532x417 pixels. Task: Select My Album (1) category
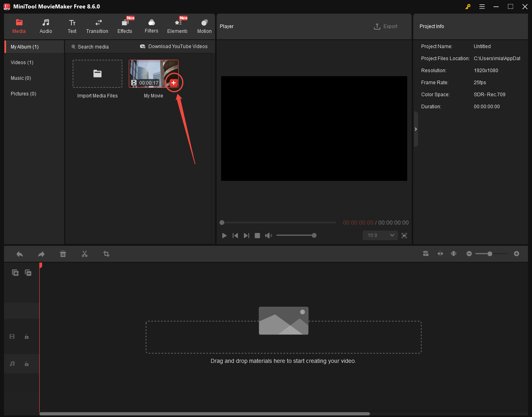pyautogui.click(x=35, y=47)
